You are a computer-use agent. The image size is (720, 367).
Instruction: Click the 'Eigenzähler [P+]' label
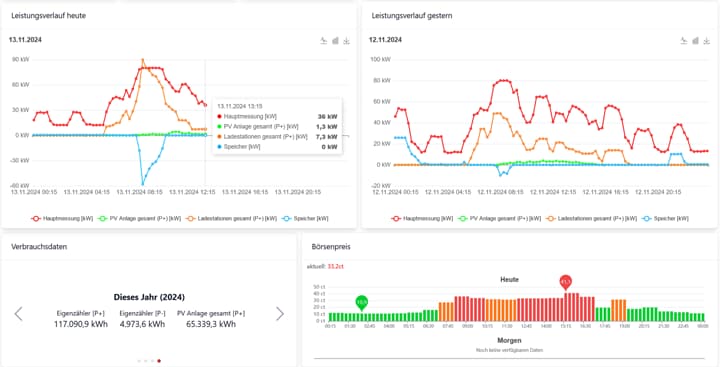(81, 313)
